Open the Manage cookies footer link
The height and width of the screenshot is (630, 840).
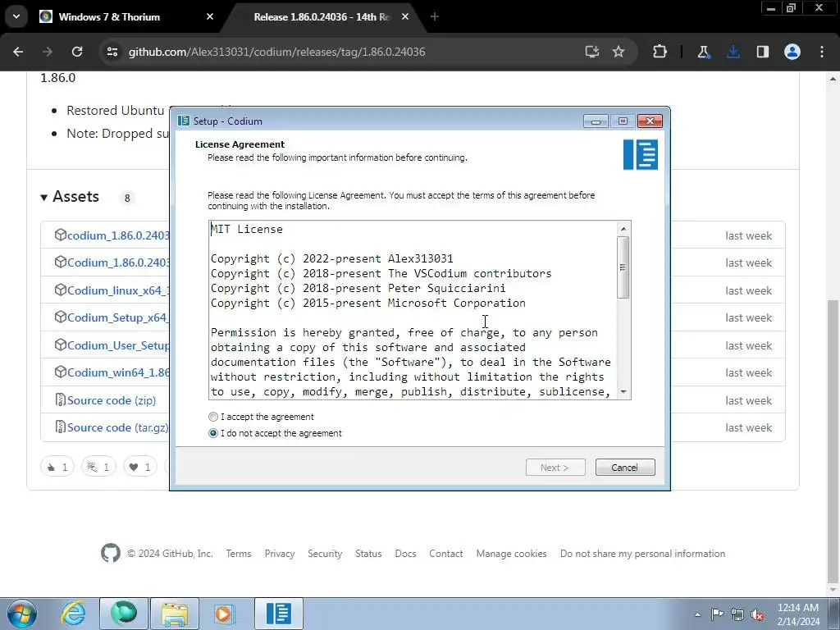pos(512,554)
